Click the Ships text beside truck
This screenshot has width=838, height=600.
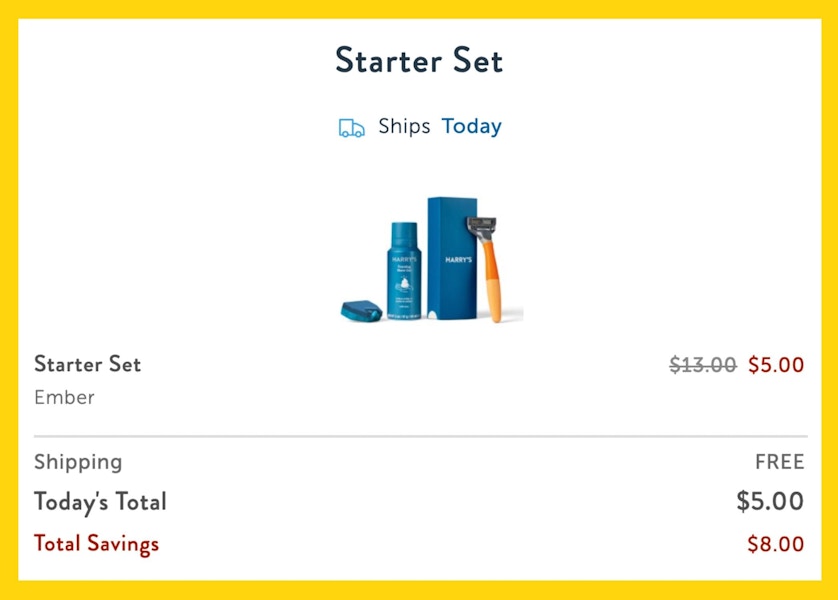(404, 127)
